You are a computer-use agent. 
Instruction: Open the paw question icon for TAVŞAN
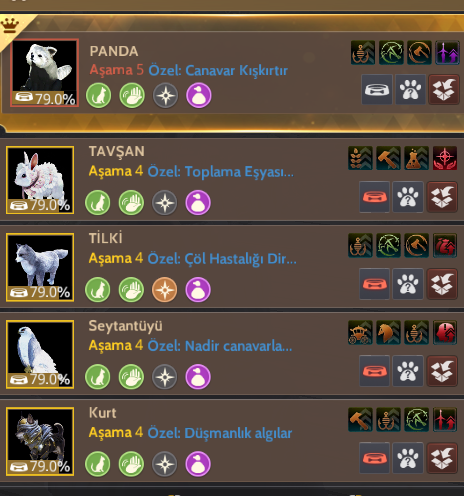pyautogui.click(x=408, y=197)
